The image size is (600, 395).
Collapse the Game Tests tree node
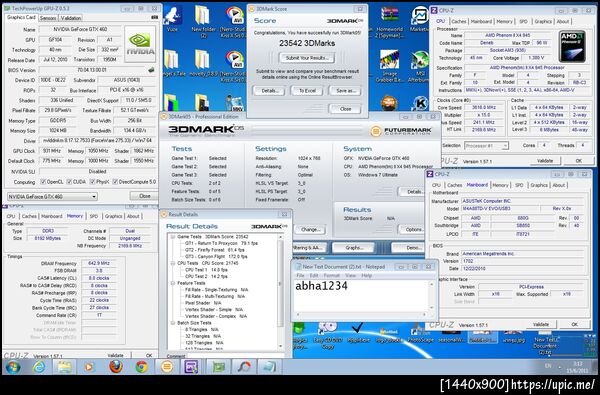[x=173, y=237]
